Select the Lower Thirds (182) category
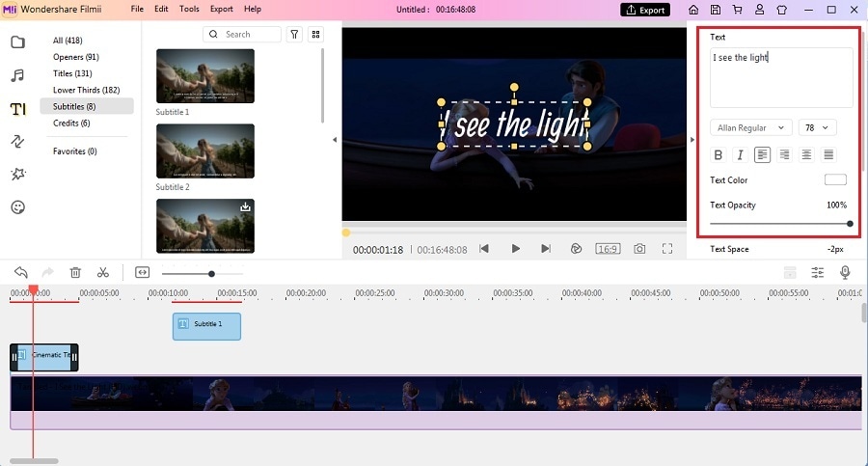The width and height of the screenshot is (868, 466). tap(87, 90)
